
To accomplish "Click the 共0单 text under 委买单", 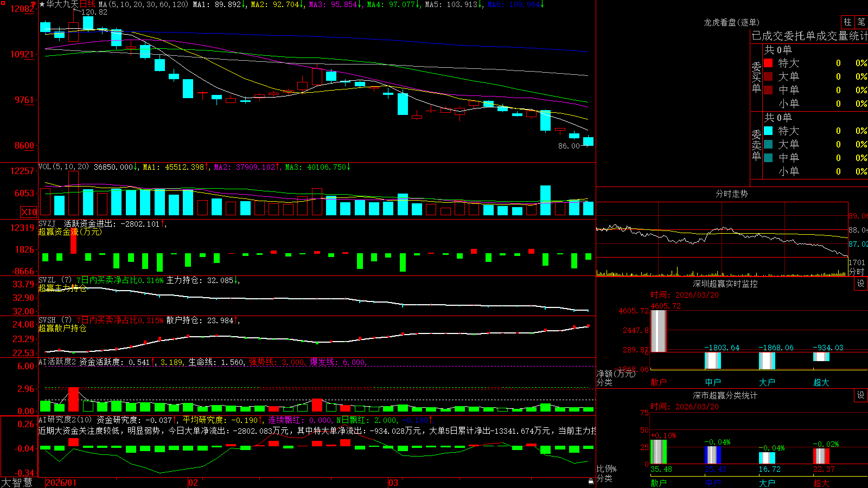I will click(x=778, y=49).
